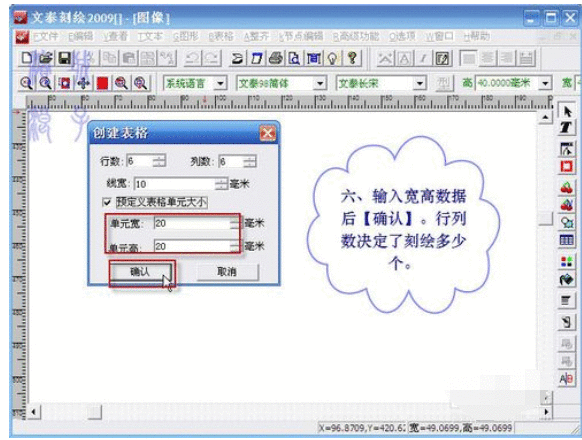Open the E编辑 Edit menu
The height and width of the screenshot is (440, 582).
pyautogui.click(x=81, y=36)
